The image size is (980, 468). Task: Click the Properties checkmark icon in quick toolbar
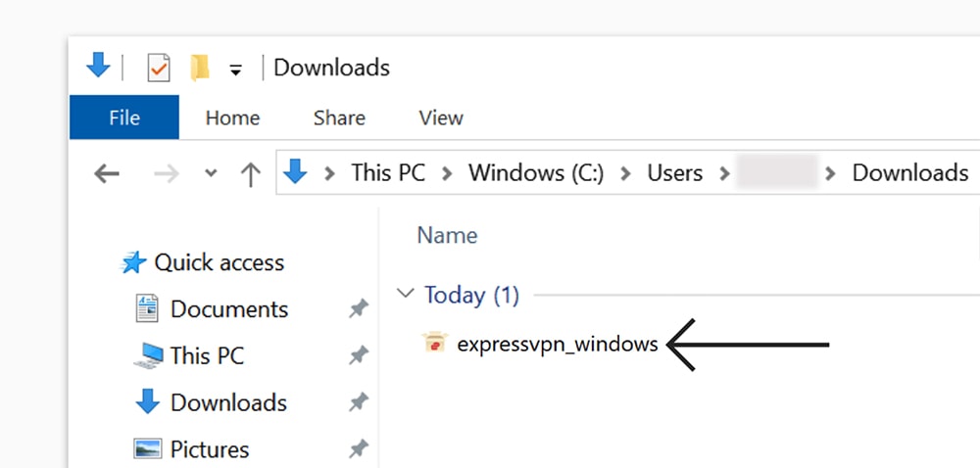[159, 68]
